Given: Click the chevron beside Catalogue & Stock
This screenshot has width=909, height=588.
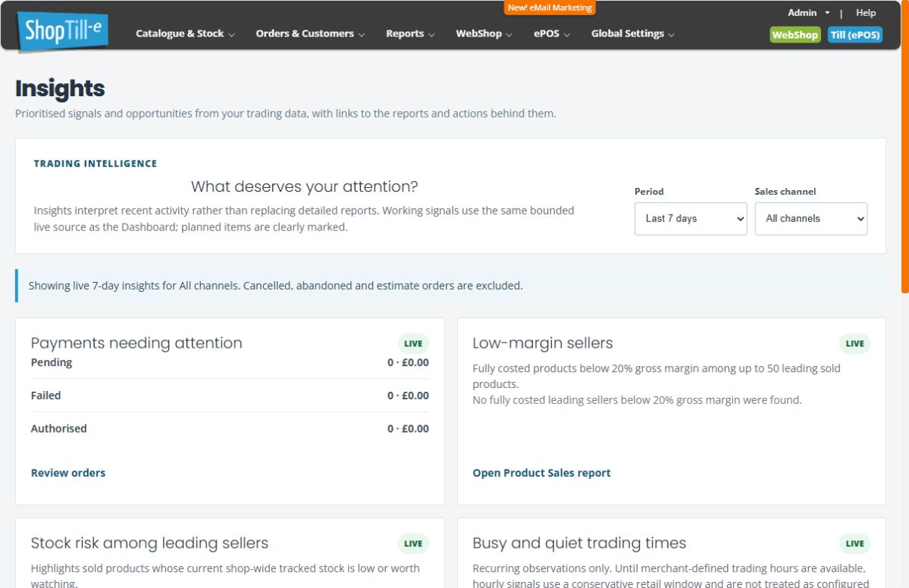Looking at the screenshot, I should (x=231, y=35).
